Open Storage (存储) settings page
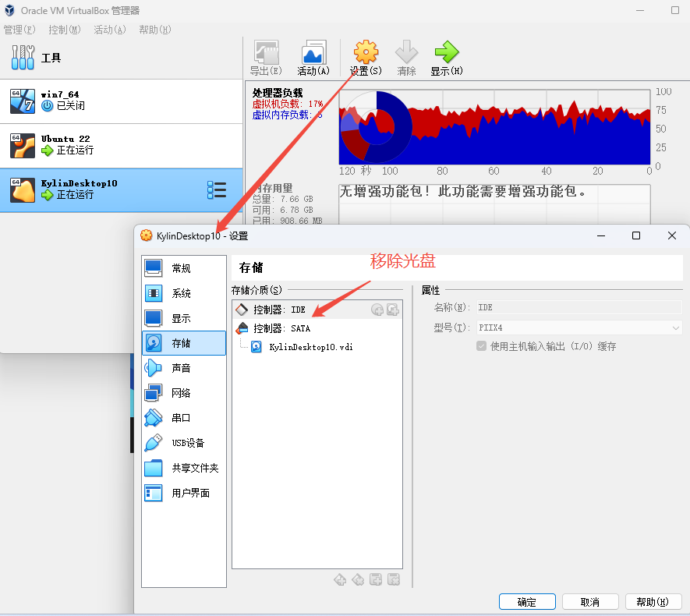 click(184, 343)
